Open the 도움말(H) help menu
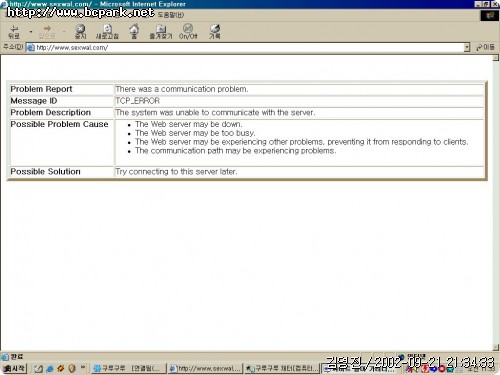The width and height of the screenshot is (500, 375). click(171, 15)
